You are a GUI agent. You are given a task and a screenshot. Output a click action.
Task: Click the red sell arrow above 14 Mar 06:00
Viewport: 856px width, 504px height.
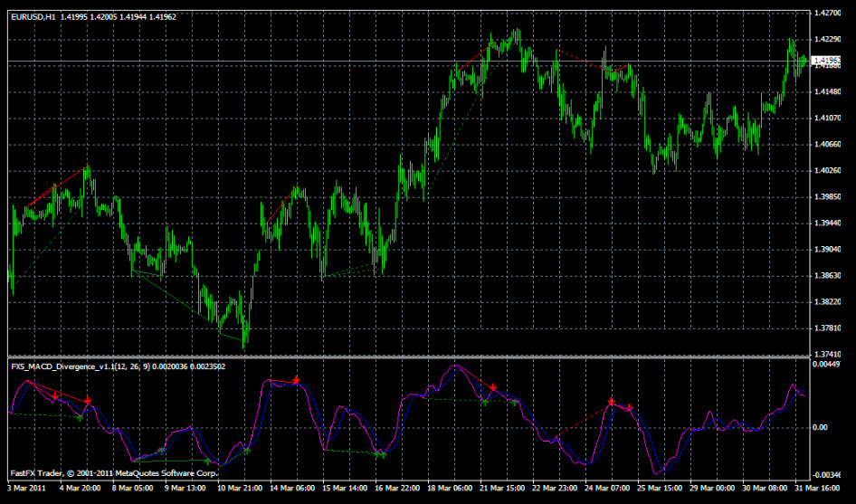pyautogui.click(x=296, y=380)
